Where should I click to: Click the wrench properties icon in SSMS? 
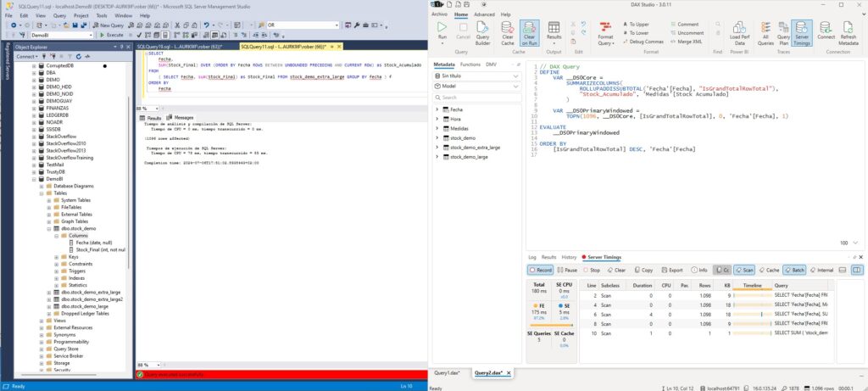click(357, 25)
